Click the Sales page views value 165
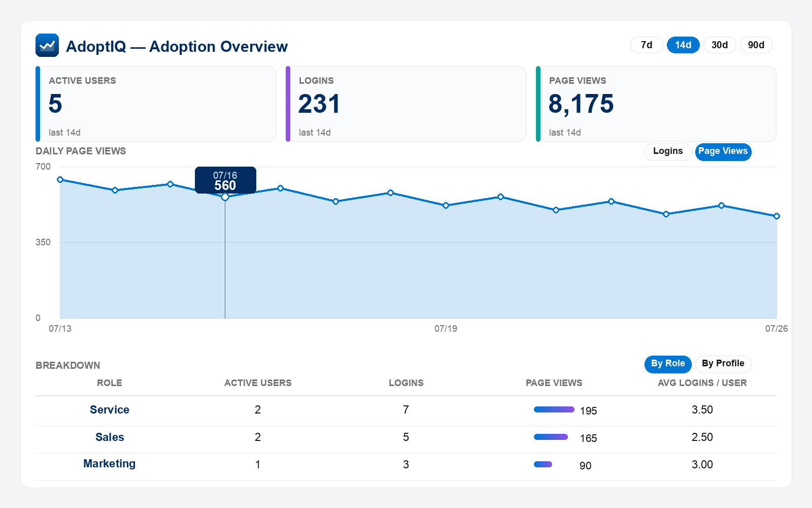This screenshot has width=812, height=508. [x=588, y=438]
